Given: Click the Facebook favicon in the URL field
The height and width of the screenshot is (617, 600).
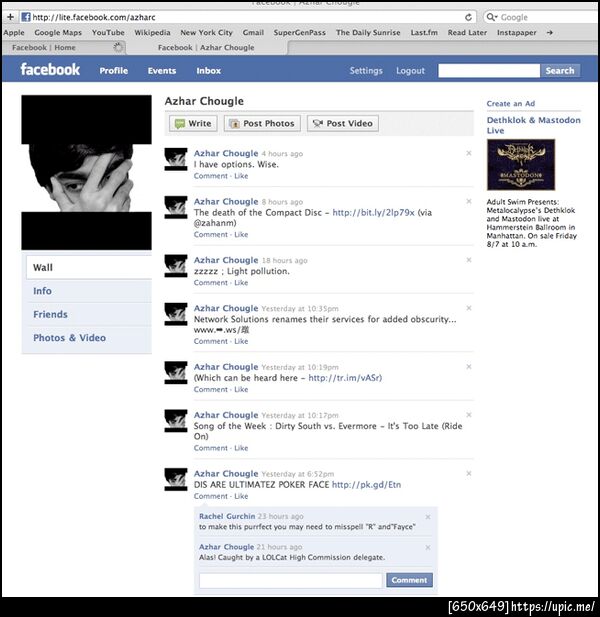Looking at the screenshot, I should tap(26, 17).
